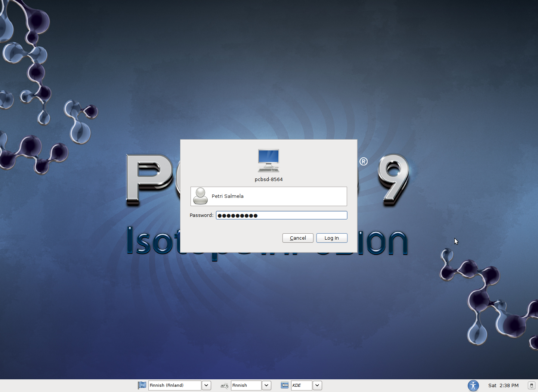Click the pcbsd-8564 computer icon
The width and height of the screenshot is (538, 392).
(x=269, y=161)
